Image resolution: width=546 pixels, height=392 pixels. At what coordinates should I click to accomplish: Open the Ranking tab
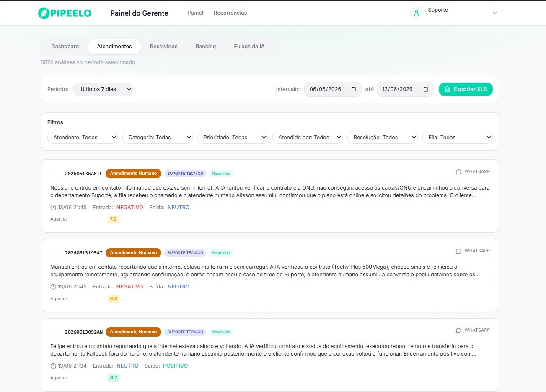click(x=206, y=47)
